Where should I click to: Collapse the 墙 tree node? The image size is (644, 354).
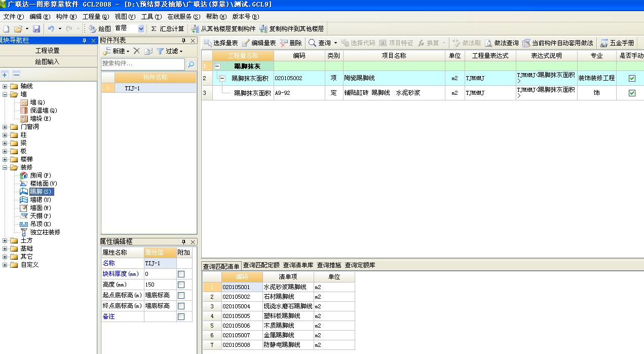tap(5, 94)
